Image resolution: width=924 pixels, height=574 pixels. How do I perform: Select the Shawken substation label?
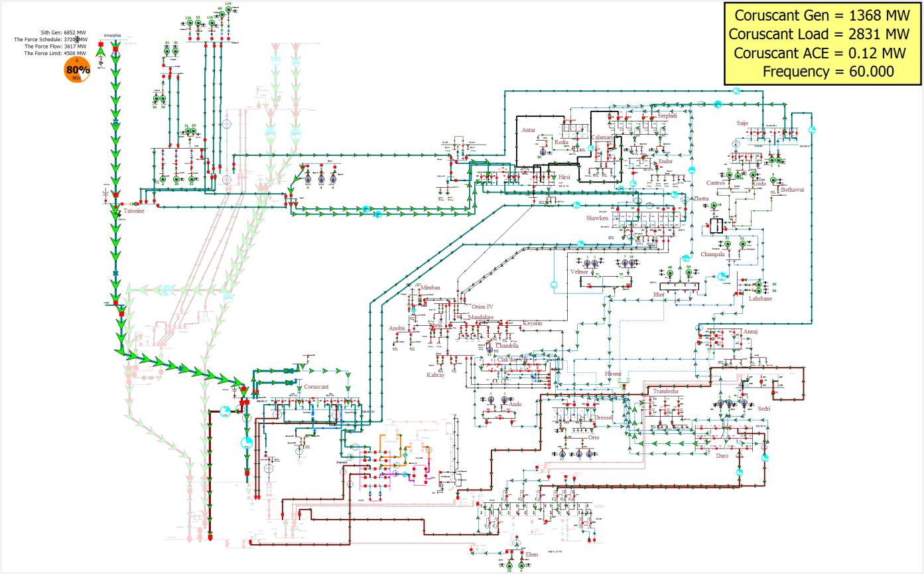(x=596, y=218)
